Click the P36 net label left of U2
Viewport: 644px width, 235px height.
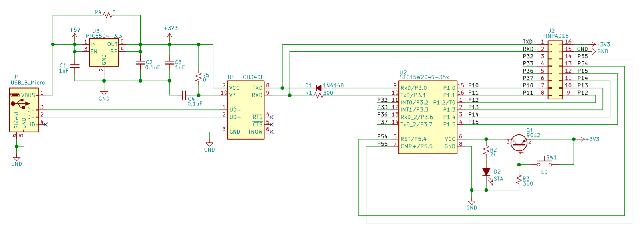(x=382, y=114)
